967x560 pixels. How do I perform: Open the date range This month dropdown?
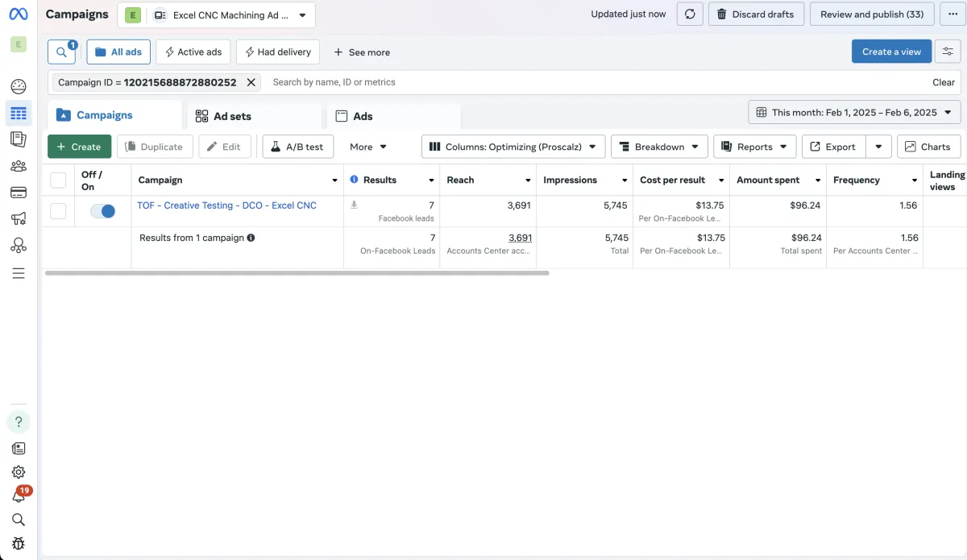854,112
